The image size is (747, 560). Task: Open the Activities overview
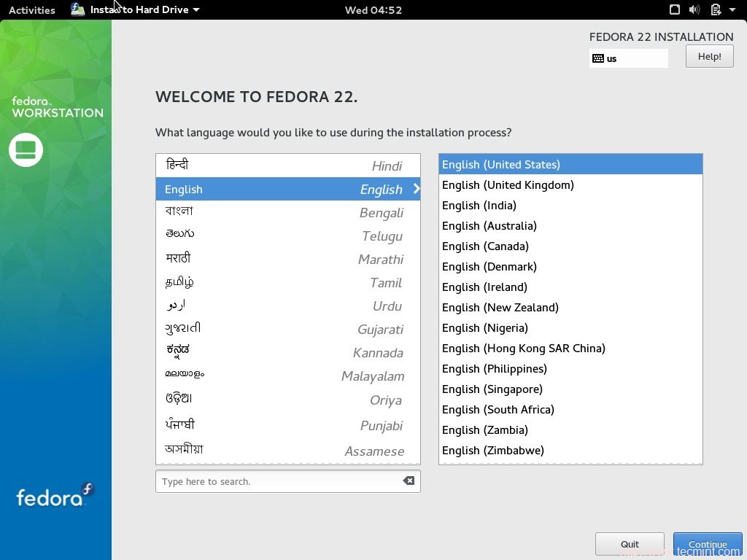pos(31,9)
